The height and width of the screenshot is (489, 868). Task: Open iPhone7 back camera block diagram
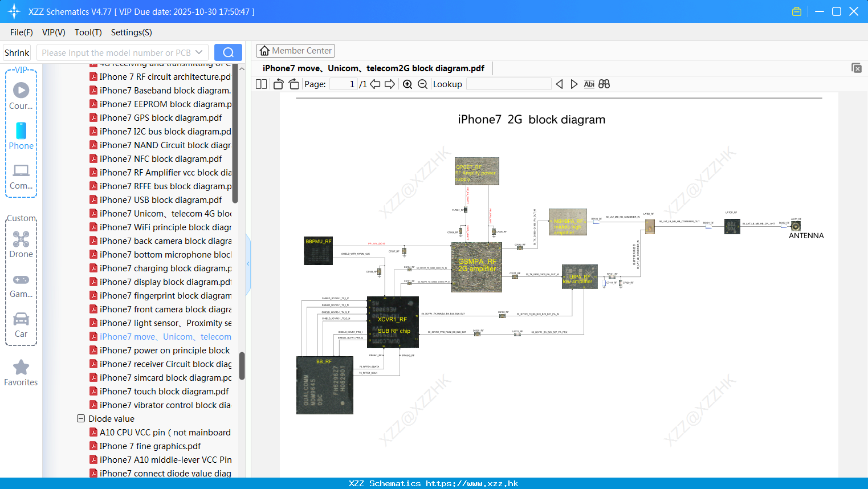coord(160,241)
